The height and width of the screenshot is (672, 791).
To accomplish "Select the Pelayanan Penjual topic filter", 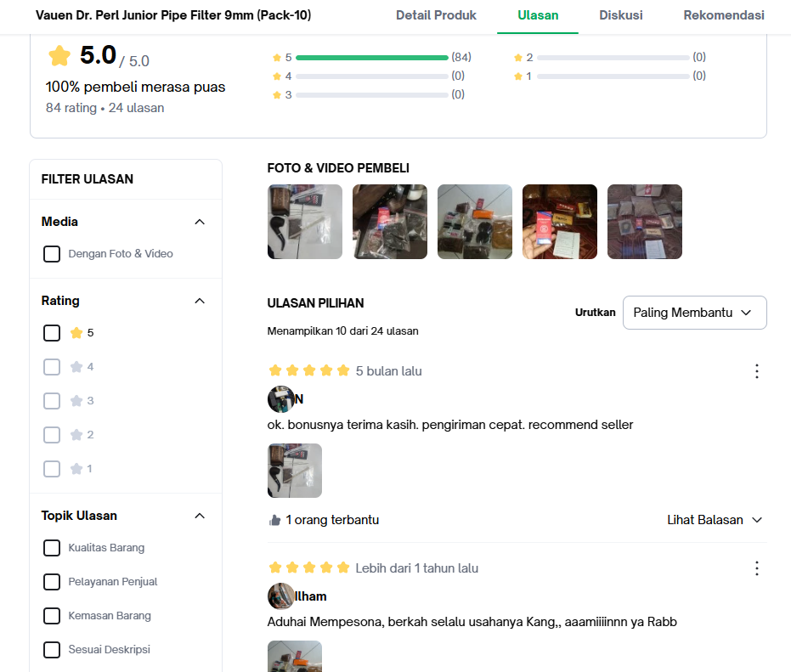I will (52, 582).
